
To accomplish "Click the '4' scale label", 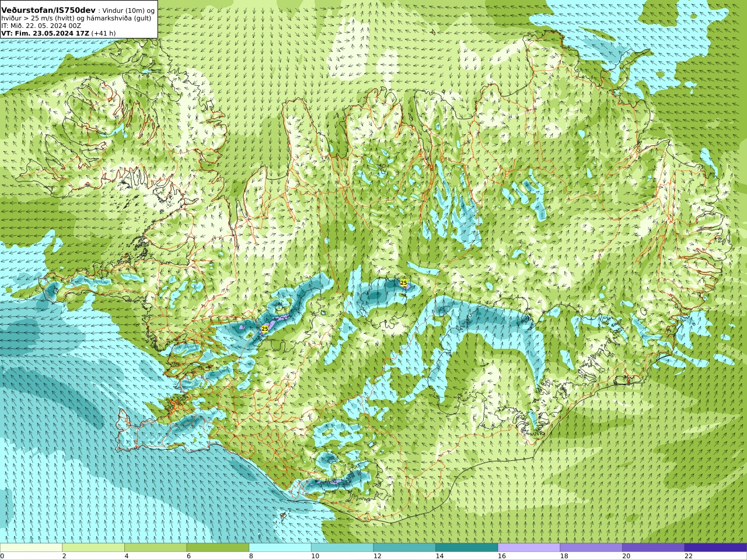I will point(127,556).
